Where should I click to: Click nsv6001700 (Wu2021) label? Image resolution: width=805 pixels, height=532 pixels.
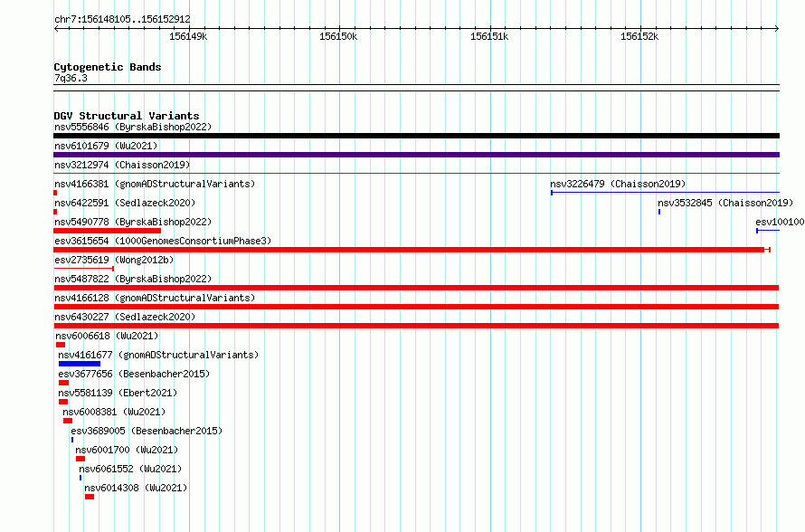[127, 450]
